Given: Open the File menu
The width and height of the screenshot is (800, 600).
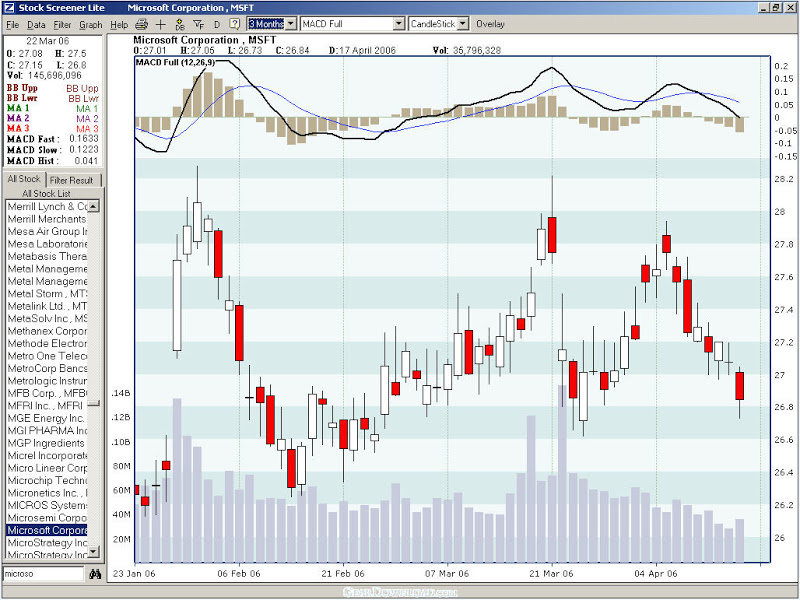Looking at the screenshot, I should pos(12,24).
